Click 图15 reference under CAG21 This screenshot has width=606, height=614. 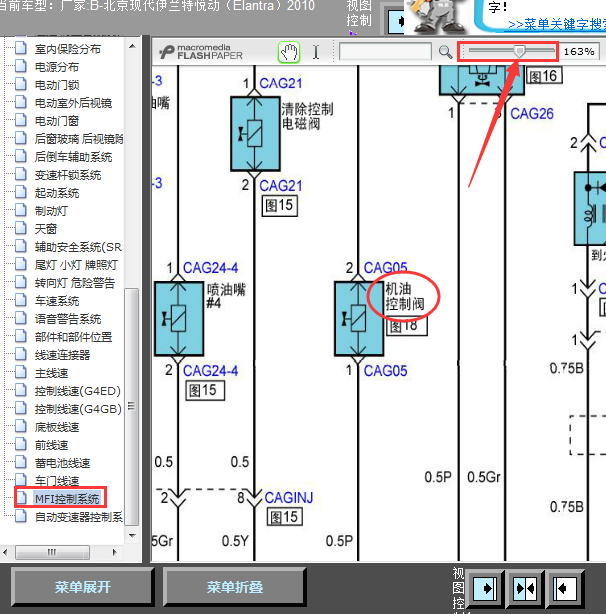coord(280,206)
